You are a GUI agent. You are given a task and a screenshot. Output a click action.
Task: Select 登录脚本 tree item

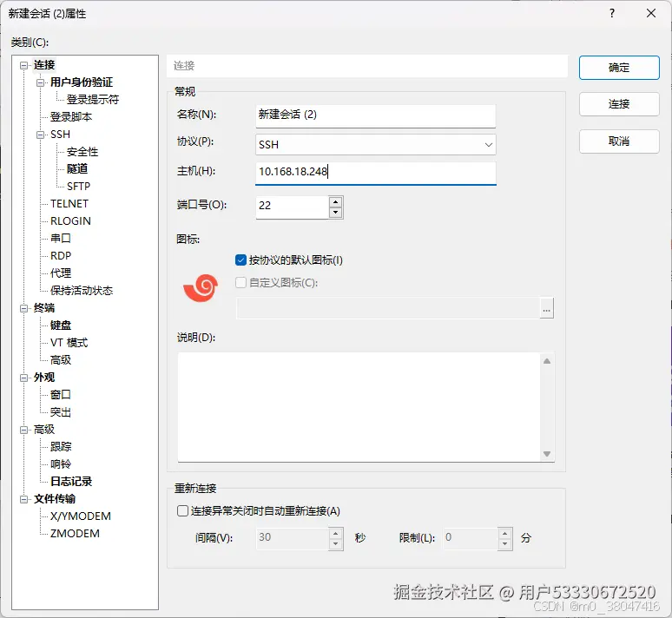pos(71,117)
